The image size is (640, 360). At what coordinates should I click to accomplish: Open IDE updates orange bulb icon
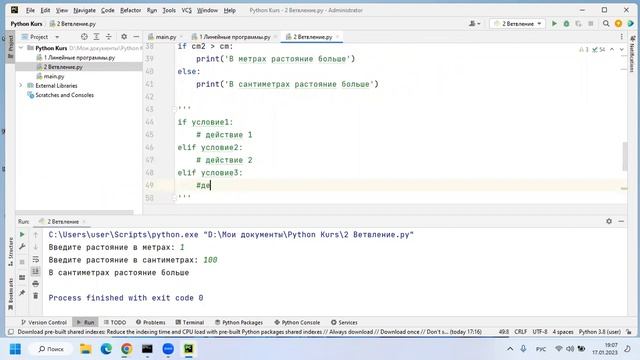pyautogui.click(x=618, y=24)
